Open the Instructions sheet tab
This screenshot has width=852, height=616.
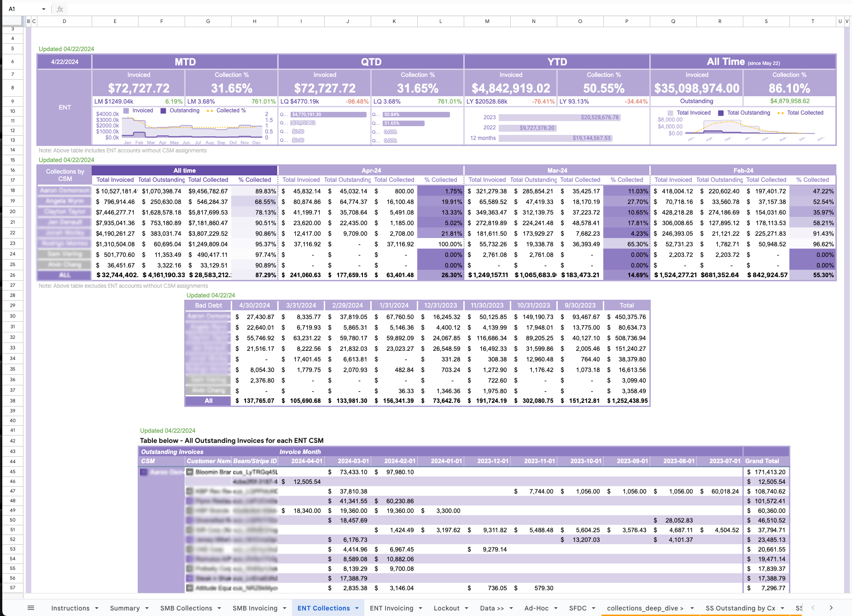70,608
